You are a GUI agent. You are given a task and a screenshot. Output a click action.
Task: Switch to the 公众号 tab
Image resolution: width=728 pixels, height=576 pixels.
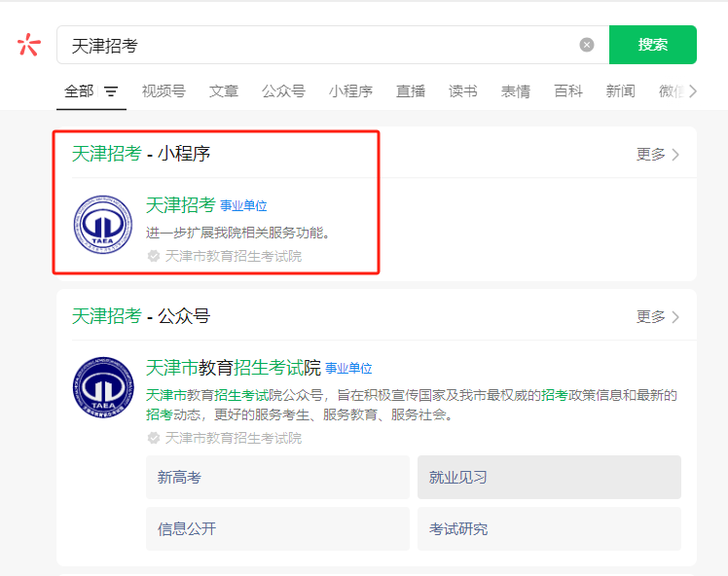click(283, 90)
